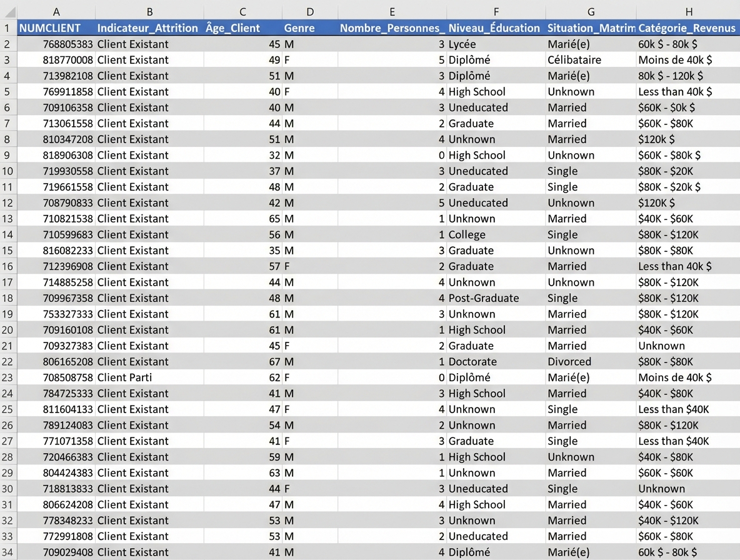Click the age 67 cell
The image size is (740, 560).
[x=274, y=362]
